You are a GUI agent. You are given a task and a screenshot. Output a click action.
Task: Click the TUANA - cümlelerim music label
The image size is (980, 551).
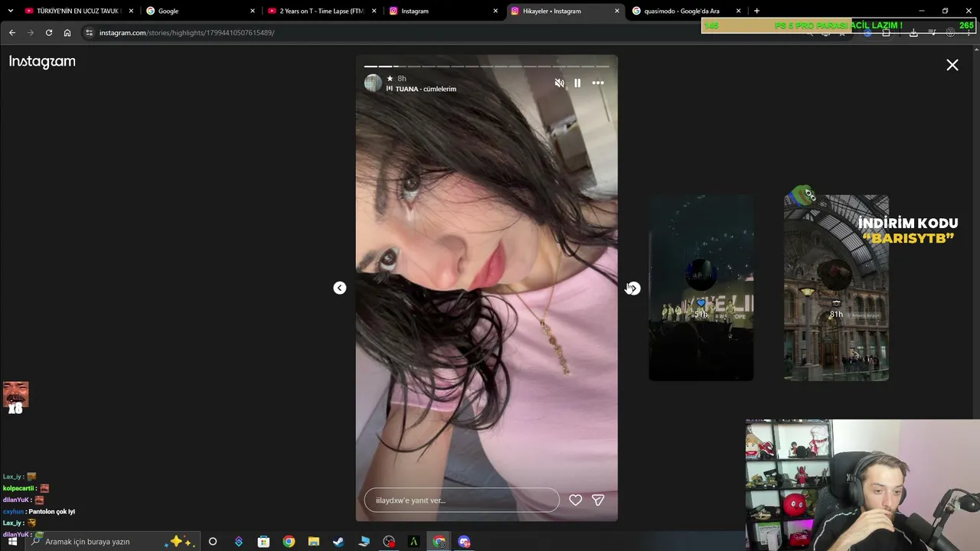426,89
